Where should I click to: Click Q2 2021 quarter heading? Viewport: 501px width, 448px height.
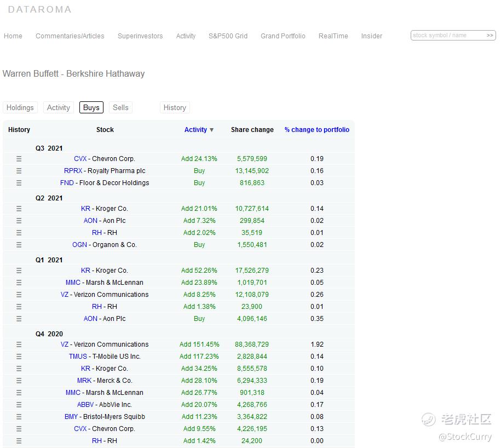(x=49, y=198)
